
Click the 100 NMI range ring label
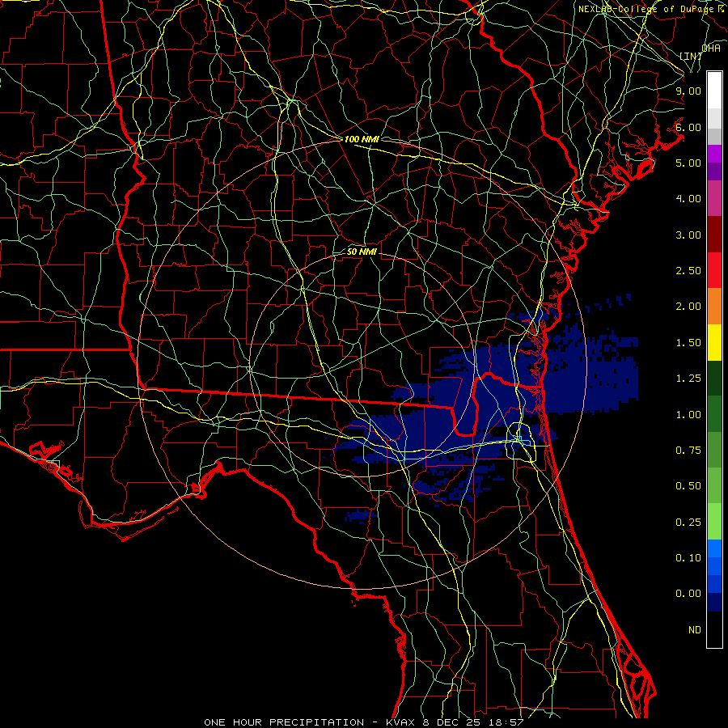(362, 139)
